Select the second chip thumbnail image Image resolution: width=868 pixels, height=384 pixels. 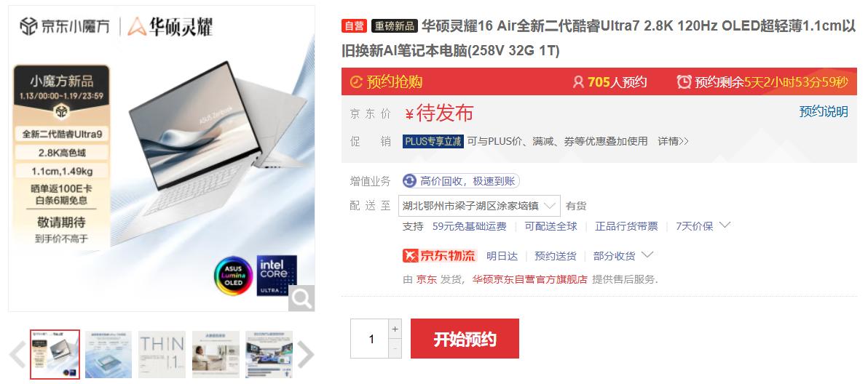108,354
